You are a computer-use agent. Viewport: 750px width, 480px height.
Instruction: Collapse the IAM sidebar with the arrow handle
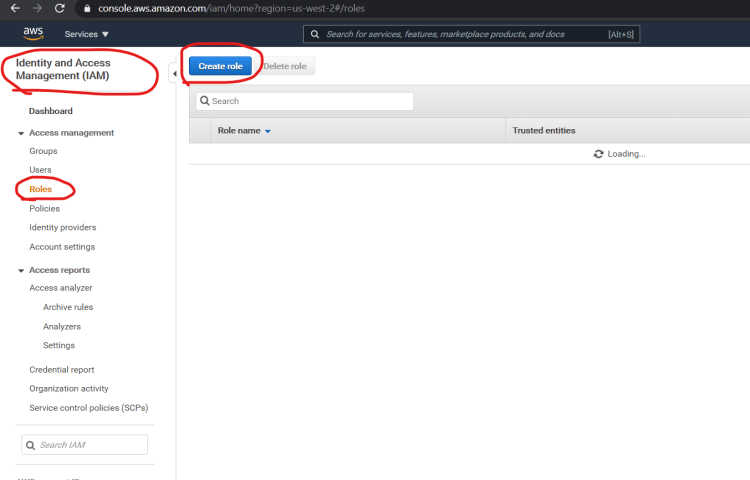click(x=174, y=74)
